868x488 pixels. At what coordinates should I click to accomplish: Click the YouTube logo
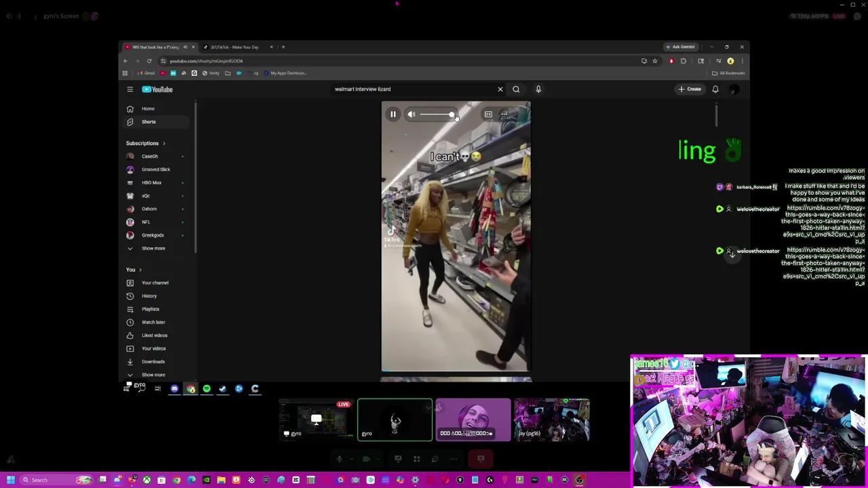[157, 89]
